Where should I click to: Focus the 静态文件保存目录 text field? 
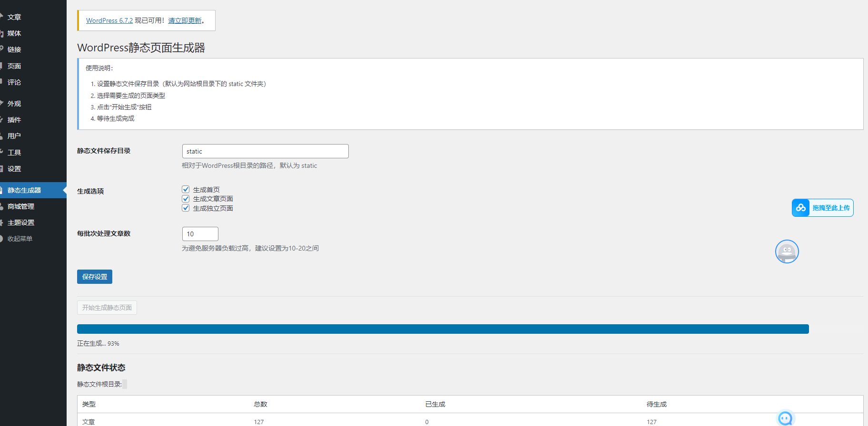coord(265,151)
